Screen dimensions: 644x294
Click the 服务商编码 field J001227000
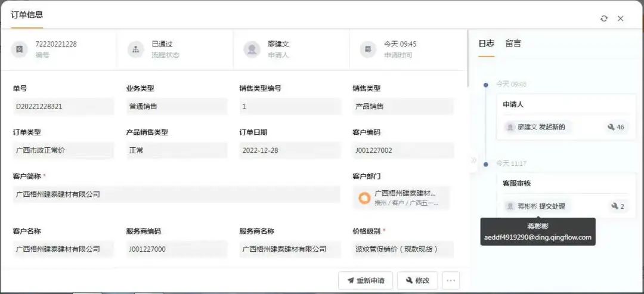[x=177, y=249]
